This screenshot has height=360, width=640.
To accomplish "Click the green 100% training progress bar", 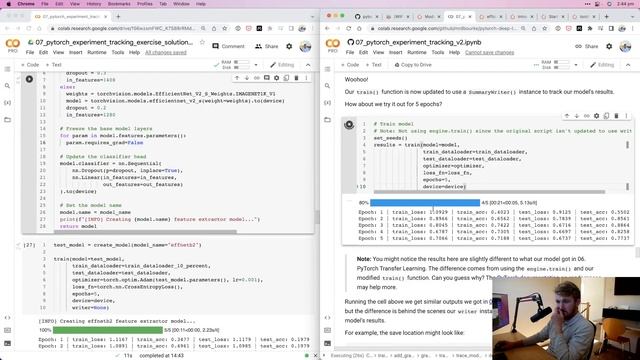I will pyautogui.click(x=108, y=330).
